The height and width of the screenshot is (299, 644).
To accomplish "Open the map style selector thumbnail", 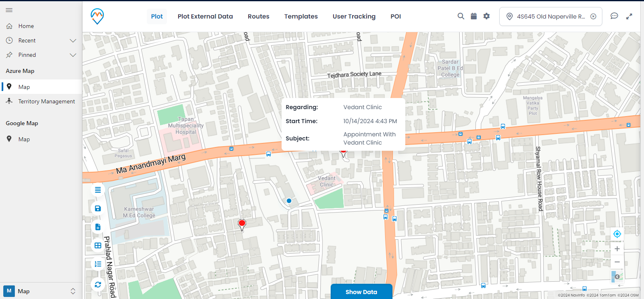I will coord(617,277).
